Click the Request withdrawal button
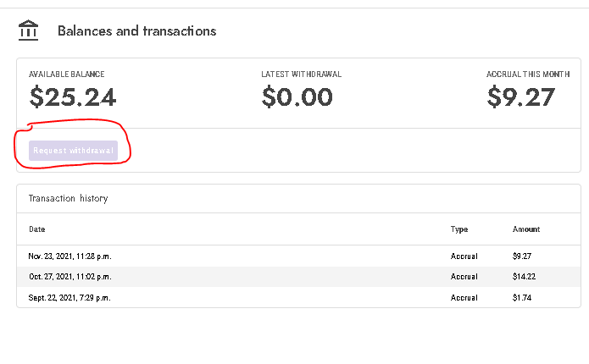Image resolution: width=589 pixels, height=364 pixels. 73,151
